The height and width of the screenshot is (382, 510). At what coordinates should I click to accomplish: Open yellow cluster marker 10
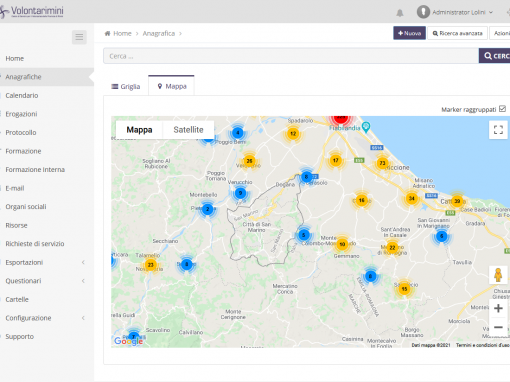click(342, 244)
